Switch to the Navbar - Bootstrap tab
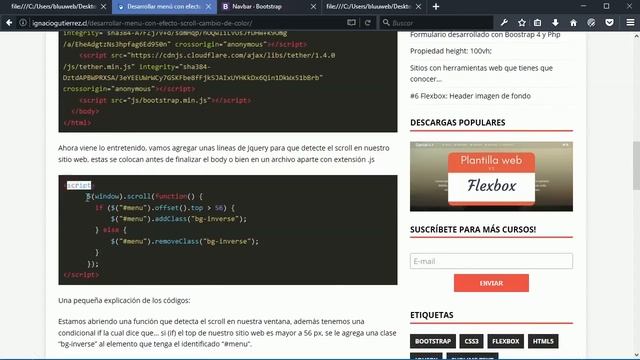 (x=269, y=7)
